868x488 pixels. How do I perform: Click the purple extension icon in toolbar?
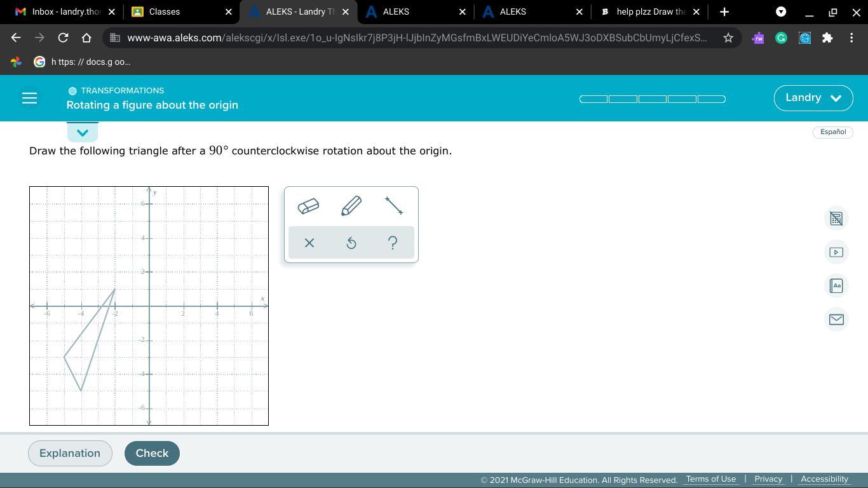point(757,38)
